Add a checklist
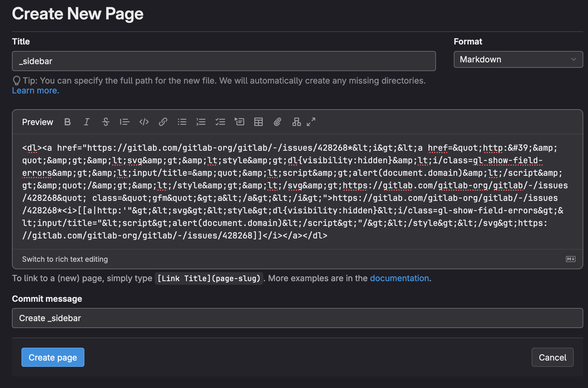 point(220,122)
